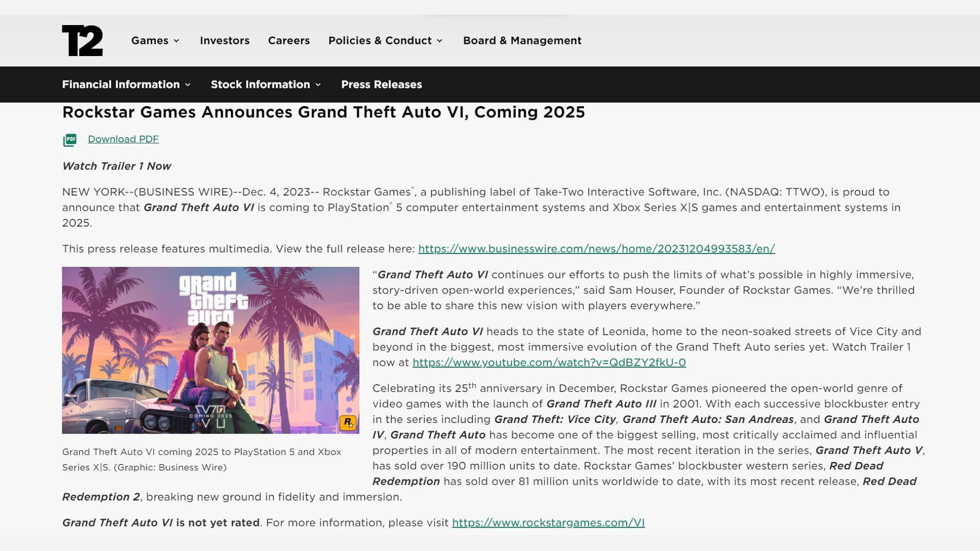Expand the Stock Information chevron

click(318, 85)
